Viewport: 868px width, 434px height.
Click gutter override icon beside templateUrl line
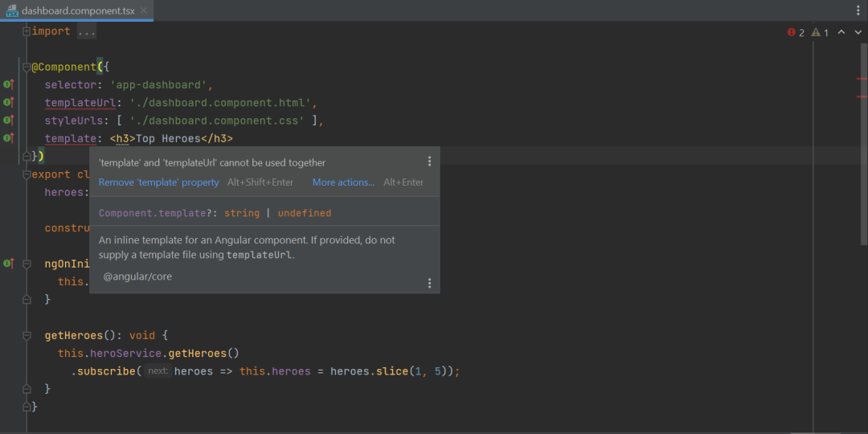click(8, 102)
